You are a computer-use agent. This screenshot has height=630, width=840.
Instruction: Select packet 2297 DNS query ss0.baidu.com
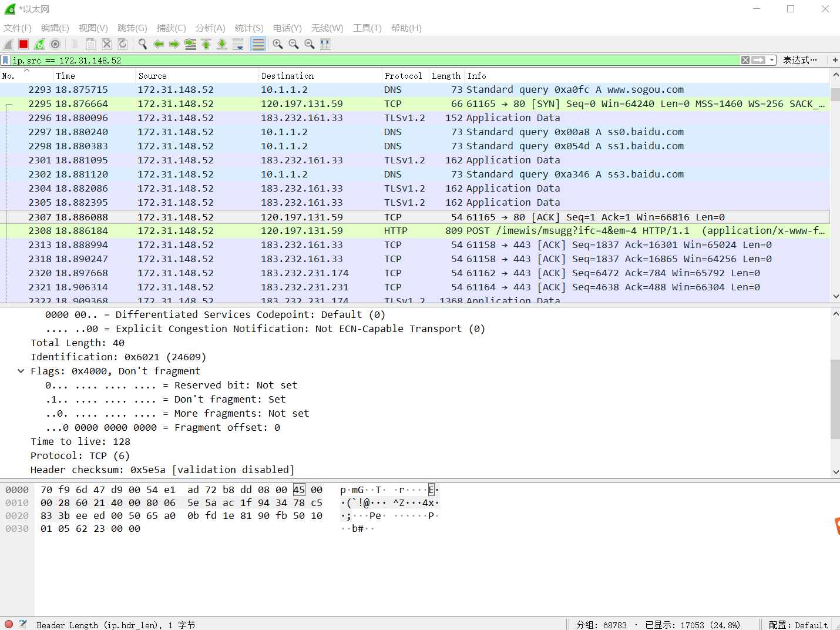tap(415, 132)
